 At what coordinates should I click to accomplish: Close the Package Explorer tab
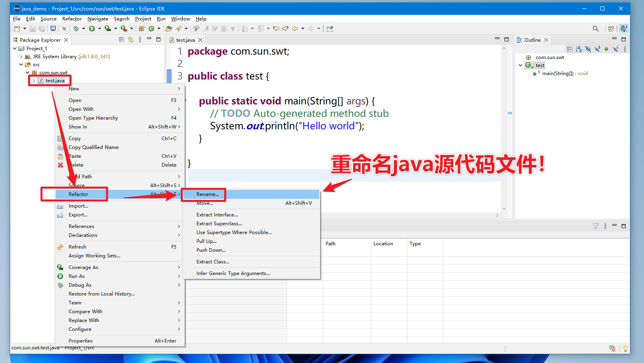tap(66, 40)
